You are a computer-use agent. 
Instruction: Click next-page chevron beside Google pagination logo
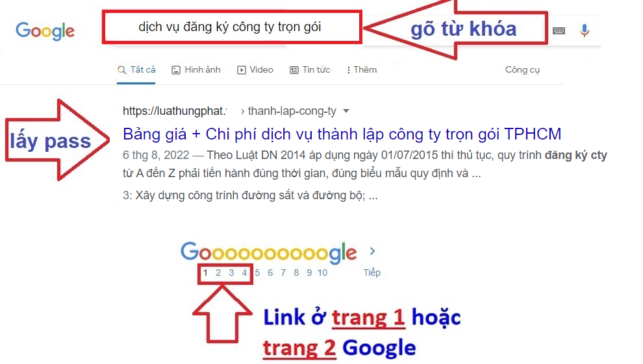pyautogui.click(x=372, y=251)
